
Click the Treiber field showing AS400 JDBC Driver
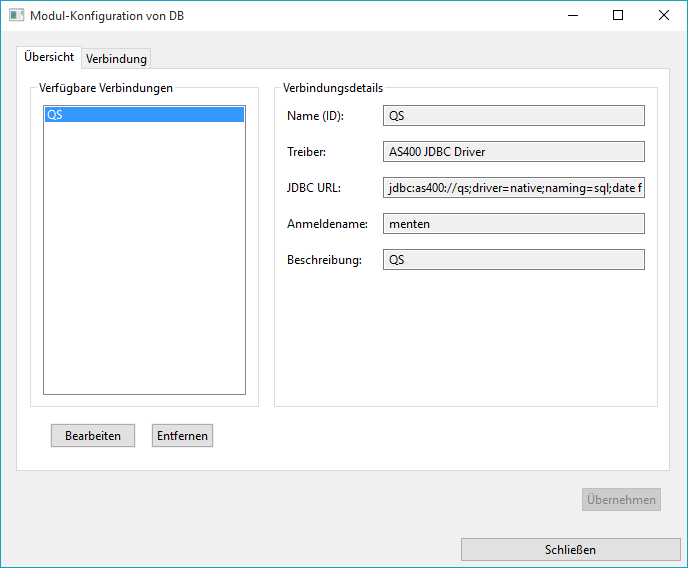click(513, 152)
